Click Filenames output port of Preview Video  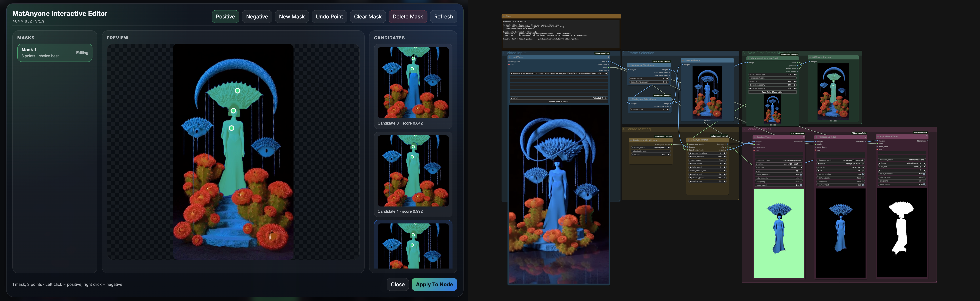pos(804,141)
